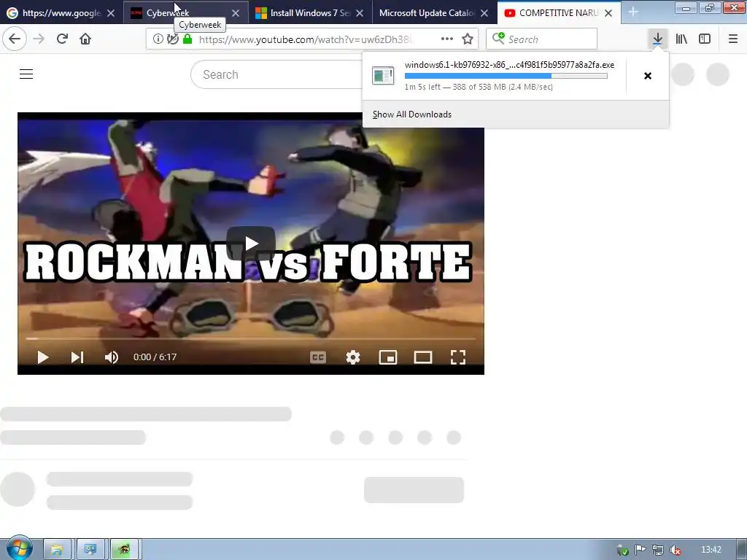Click the network tray icon
The image size is (747, 560).
click(657, 550)
